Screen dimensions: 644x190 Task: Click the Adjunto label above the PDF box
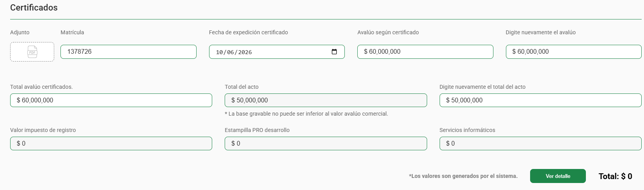pos(20,32)
